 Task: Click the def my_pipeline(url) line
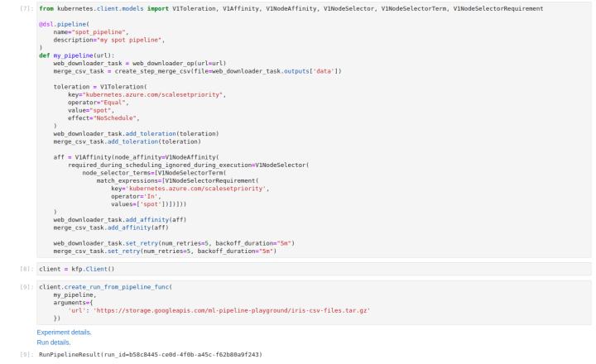[x=76, y=55]
